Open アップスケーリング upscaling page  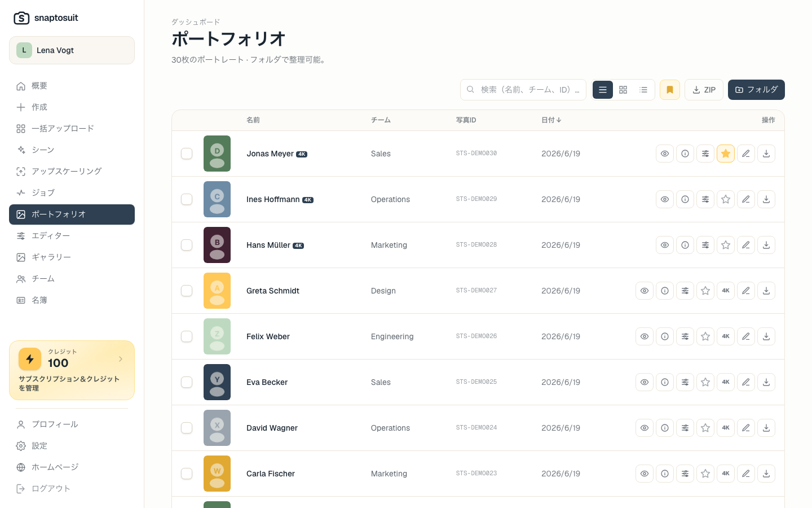[x=72, y=172]
